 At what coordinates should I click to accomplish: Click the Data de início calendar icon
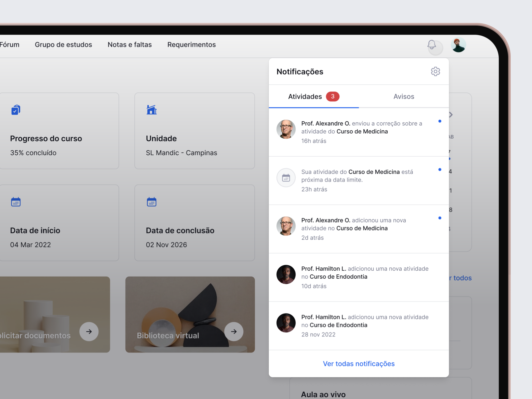pos(16,202)
